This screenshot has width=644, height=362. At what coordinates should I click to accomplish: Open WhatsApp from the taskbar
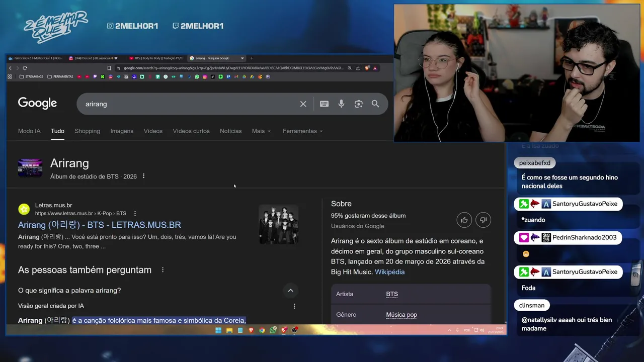[x=273, y=330]
